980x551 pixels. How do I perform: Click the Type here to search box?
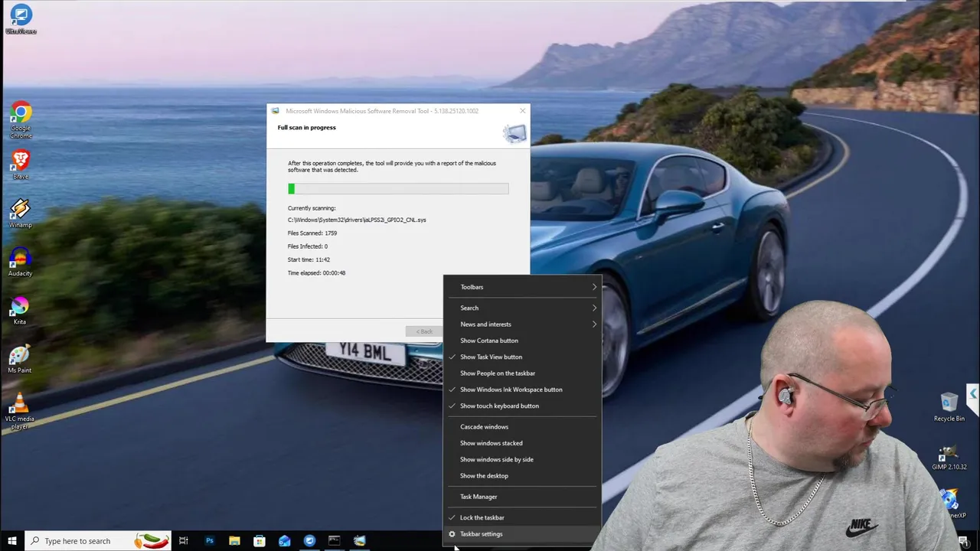tap(100, 541)
